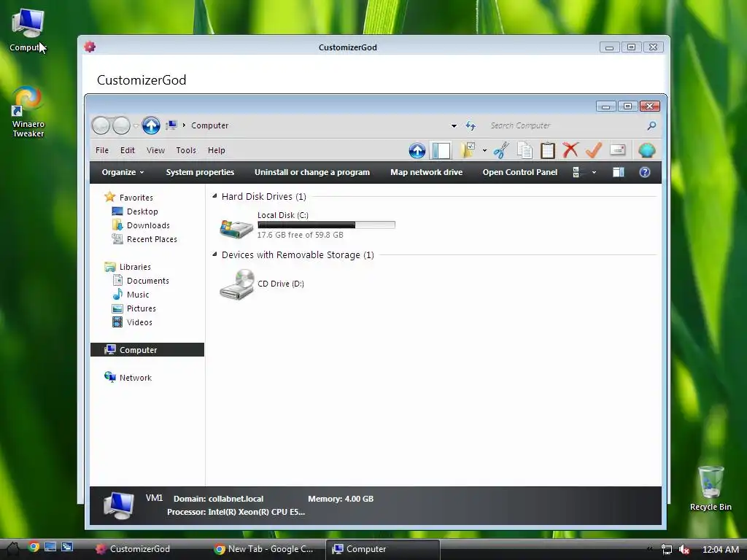The height and width of the screenshot is (560, 747).
Task: Open the View menu
Action: 155,150
